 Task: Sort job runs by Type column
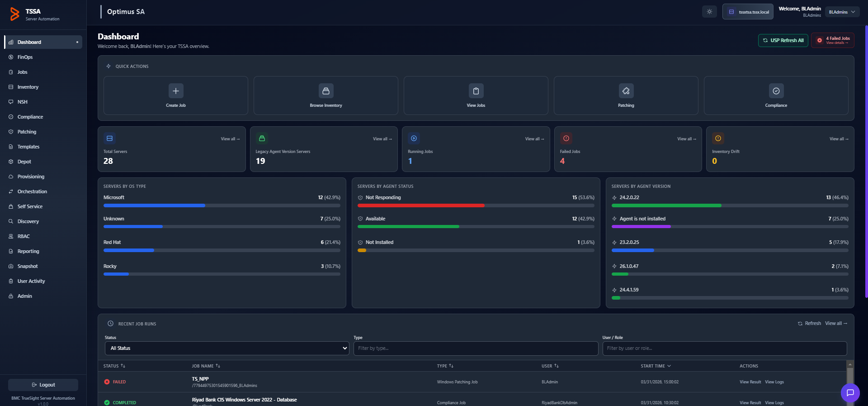coord(445,366)
